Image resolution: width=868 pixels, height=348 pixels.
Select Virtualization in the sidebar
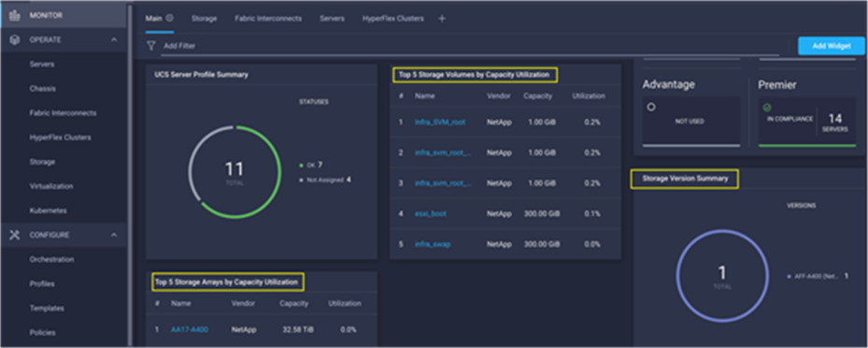(51, 186)
